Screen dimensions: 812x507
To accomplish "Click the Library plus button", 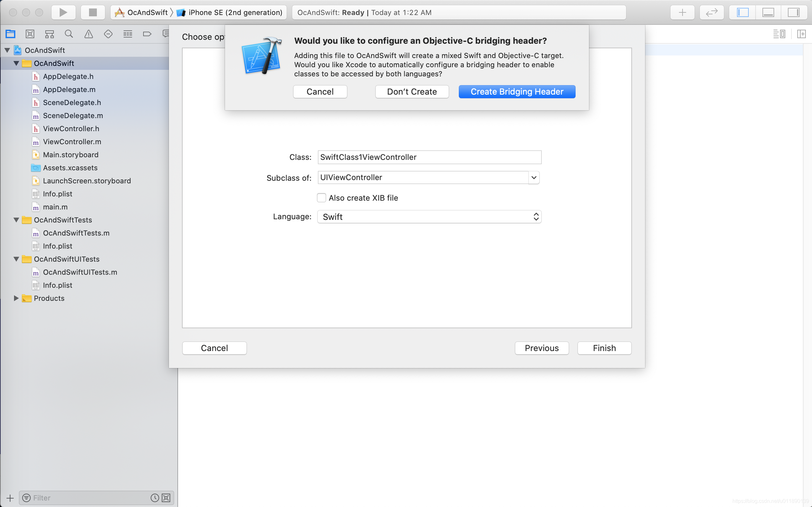I will [682, 12].
